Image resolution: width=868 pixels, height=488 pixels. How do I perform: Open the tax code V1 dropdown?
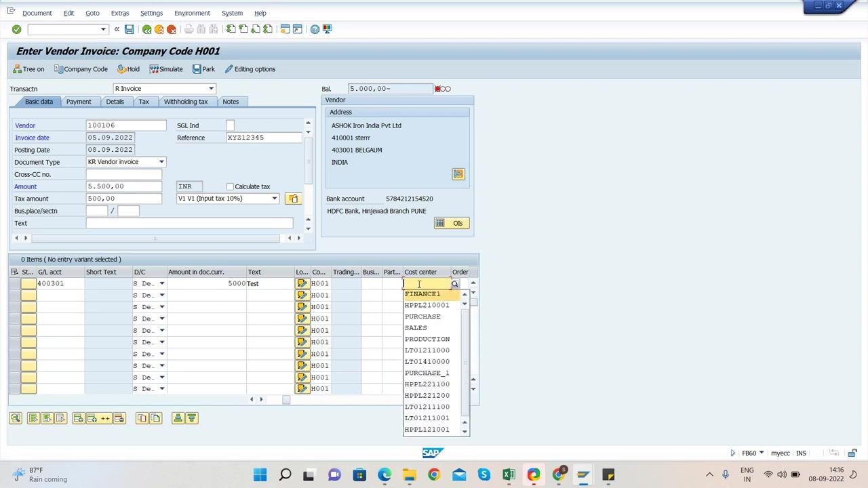(x=275, y=199)
